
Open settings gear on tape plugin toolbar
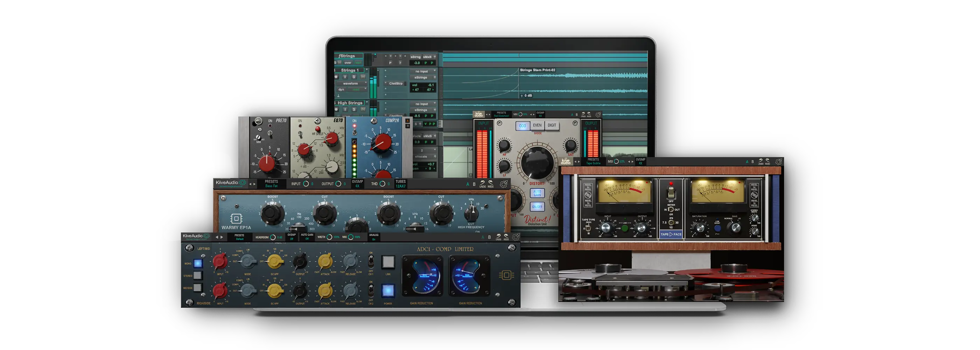(779, 162)
